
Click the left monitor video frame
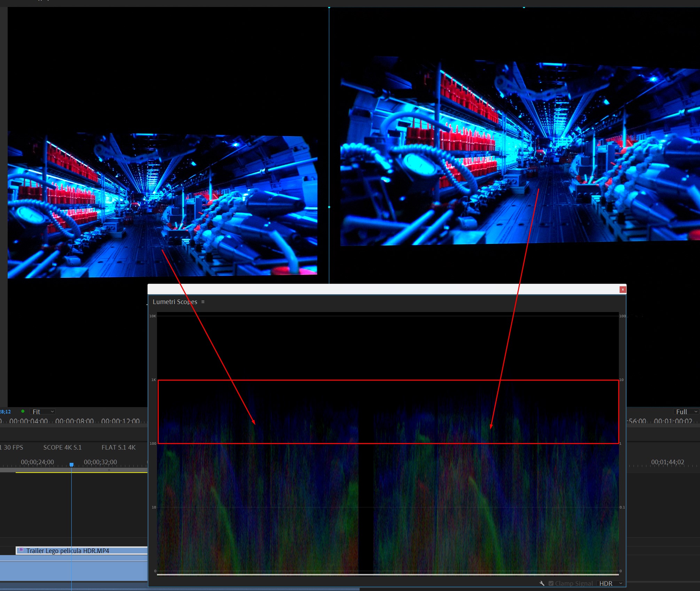click(162, 205)
